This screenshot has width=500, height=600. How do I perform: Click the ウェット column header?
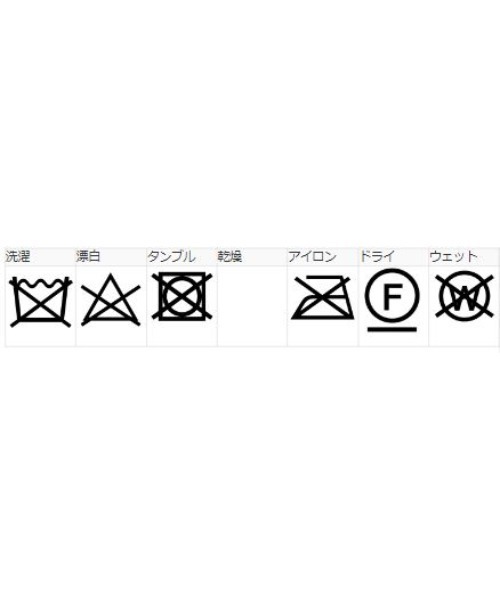(454, 256)
